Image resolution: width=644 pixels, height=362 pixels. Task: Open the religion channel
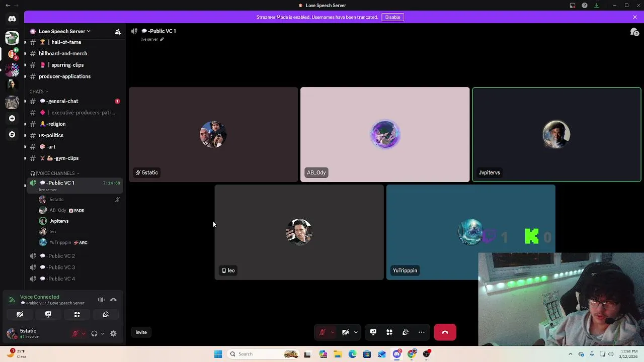coord(73,124)
